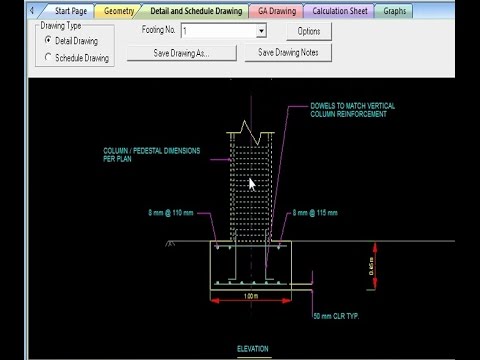The image size is (480, 360).
Task: Click the tab scroll left arrow
Action: click(32, 11)
